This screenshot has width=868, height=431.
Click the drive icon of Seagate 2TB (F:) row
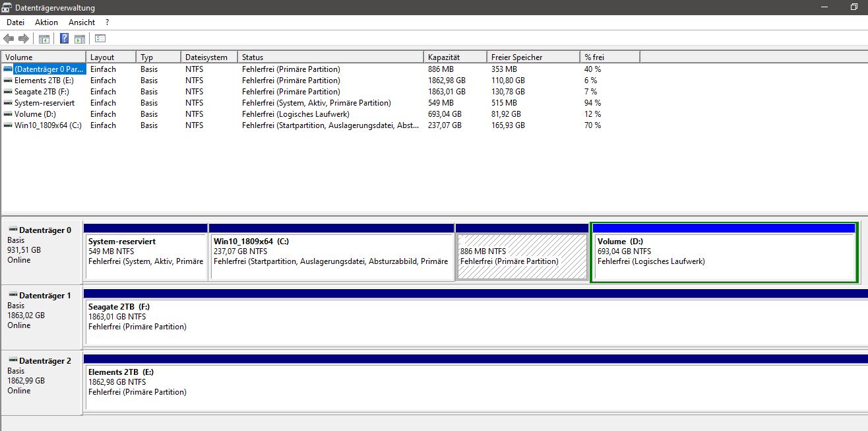click(8, 92)
